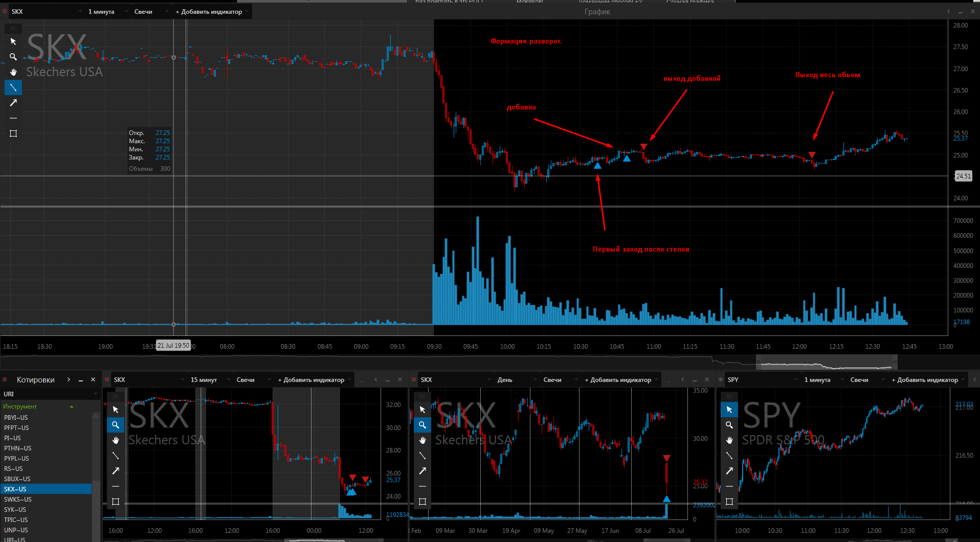The height and width of the screenshot is (542, 980).
Task: Toggle link indicator of 15-minute SKX chart
Action: (x=107, y=379)
